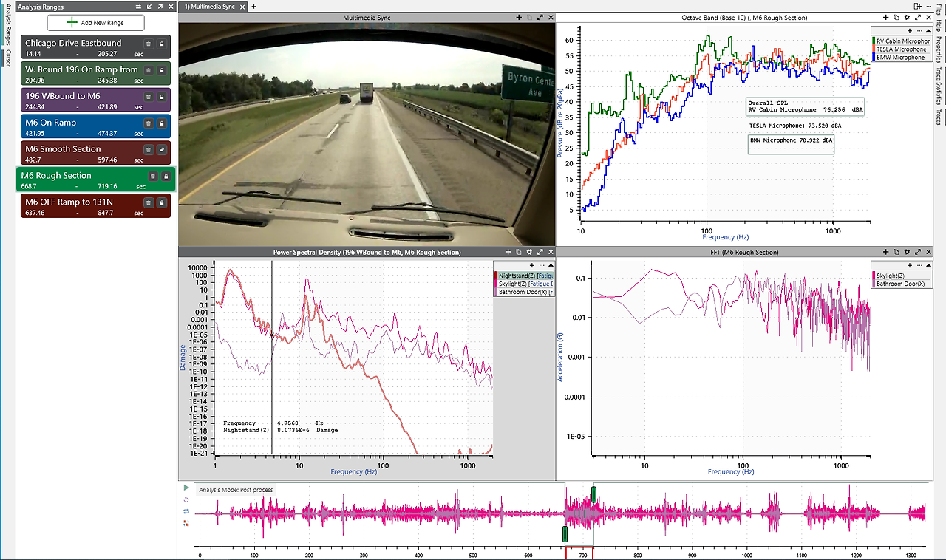Select RV Cabin Microphone legend entry

pos(903,41)
